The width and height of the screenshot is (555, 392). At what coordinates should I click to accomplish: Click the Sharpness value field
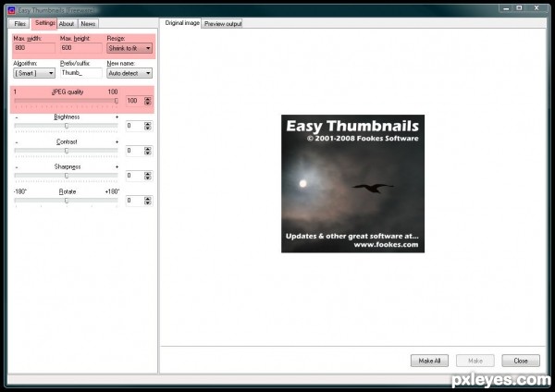click(x=134, y=176)
